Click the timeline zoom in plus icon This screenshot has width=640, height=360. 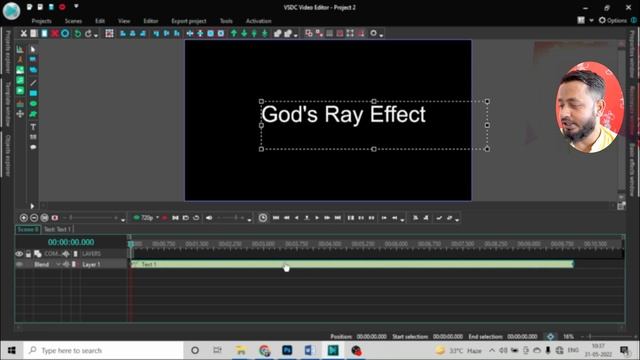(x=24, y=218)
